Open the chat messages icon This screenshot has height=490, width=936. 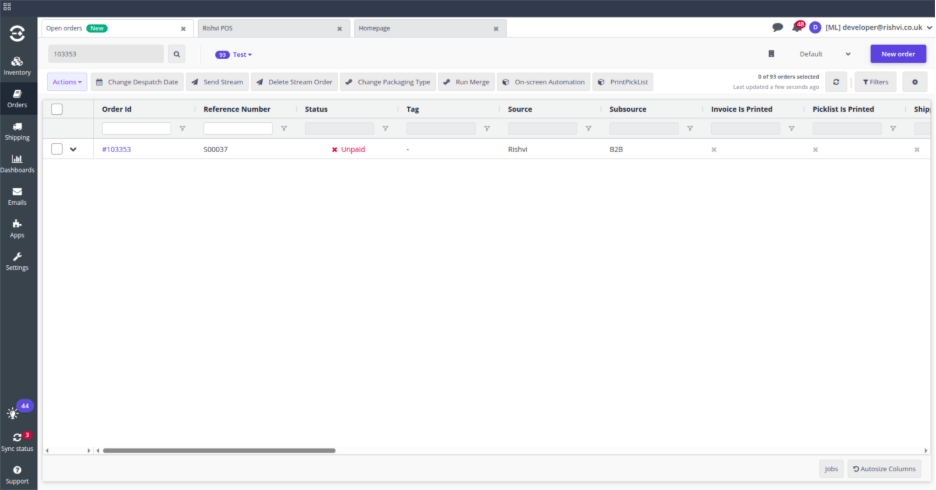pos(778,28)
